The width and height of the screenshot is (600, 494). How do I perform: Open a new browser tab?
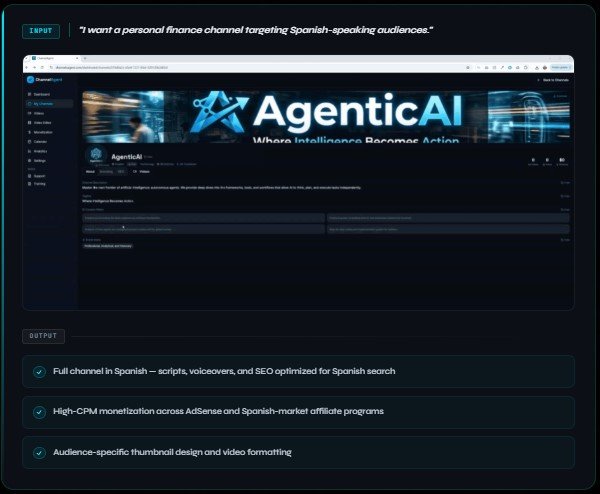(85, 58)
